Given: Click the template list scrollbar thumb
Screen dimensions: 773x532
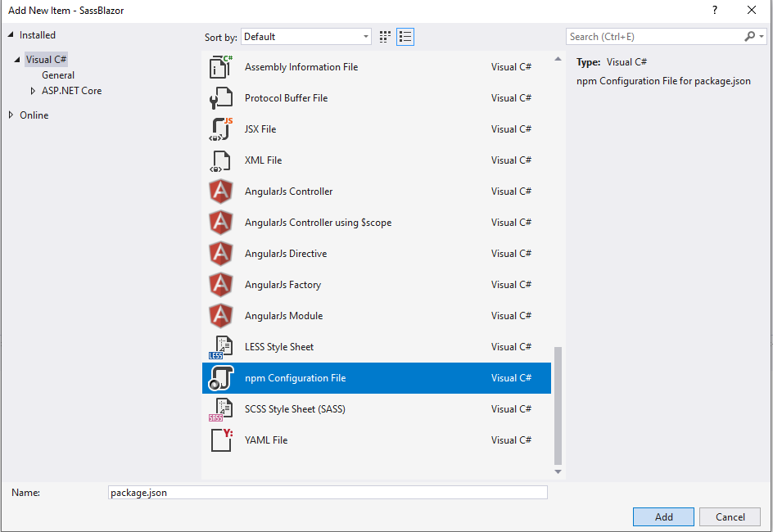Looking at the screenshot, I should [558, 406].
